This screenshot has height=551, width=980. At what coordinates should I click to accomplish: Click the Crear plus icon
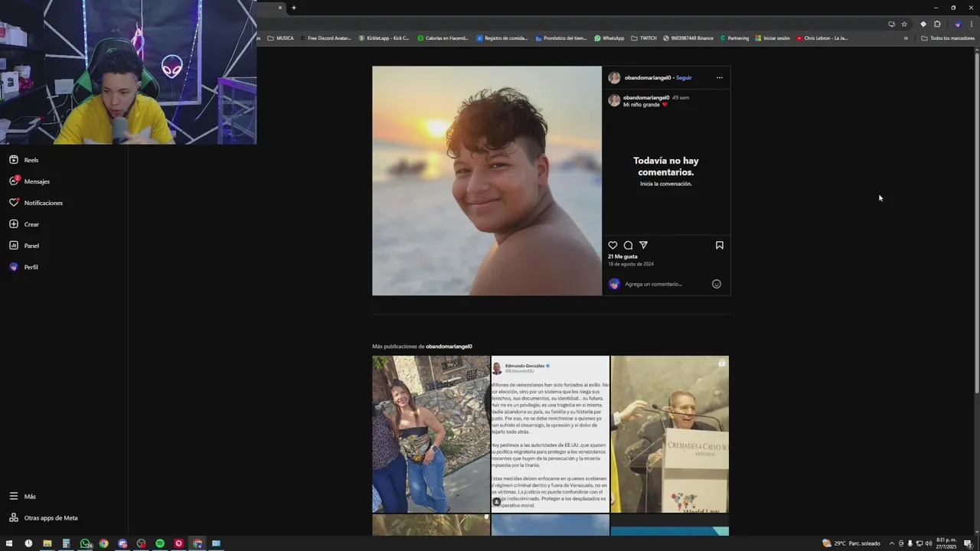tap(14, 224)
